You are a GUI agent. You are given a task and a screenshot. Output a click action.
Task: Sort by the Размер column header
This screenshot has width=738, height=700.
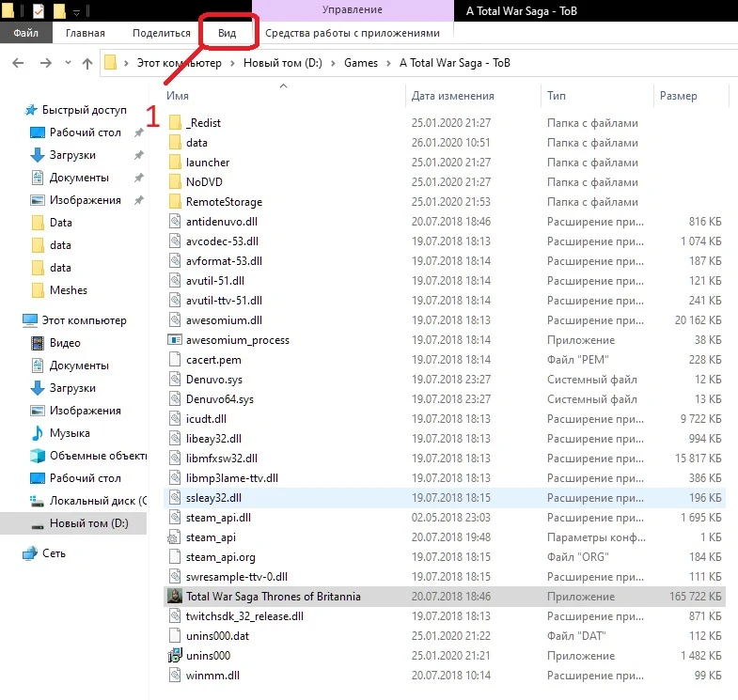click(x=678, y=96)
